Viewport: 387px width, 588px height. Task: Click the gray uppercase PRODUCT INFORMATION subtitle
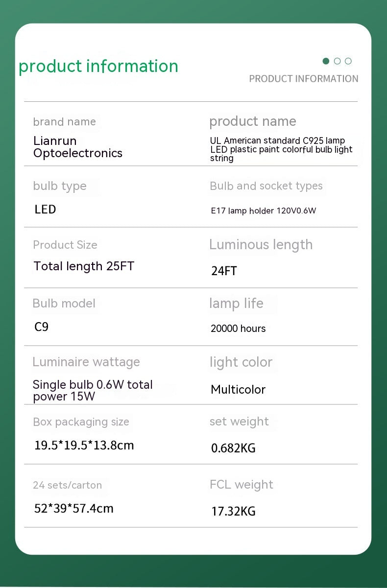tap(303, 79)
